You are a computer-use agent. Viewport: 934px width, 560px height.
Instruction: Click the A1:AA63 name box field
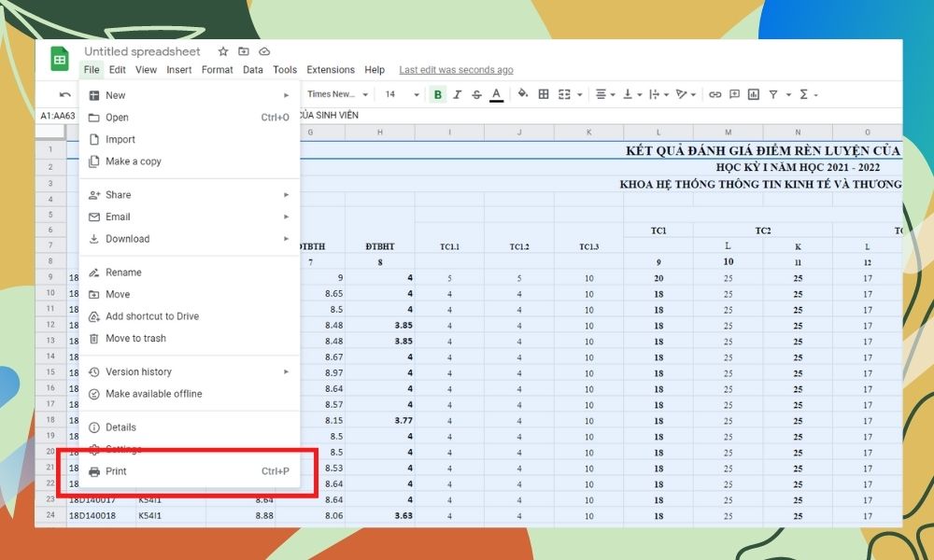(58, 116)
